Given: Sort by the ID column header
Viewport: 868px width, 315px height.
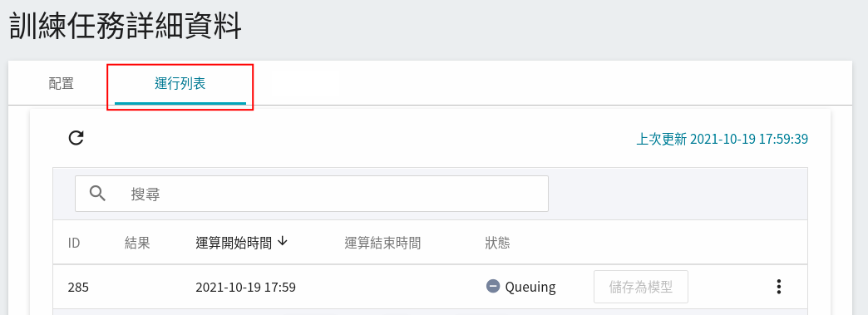Looking at the screenshot, I should click(x=74, y=243).
